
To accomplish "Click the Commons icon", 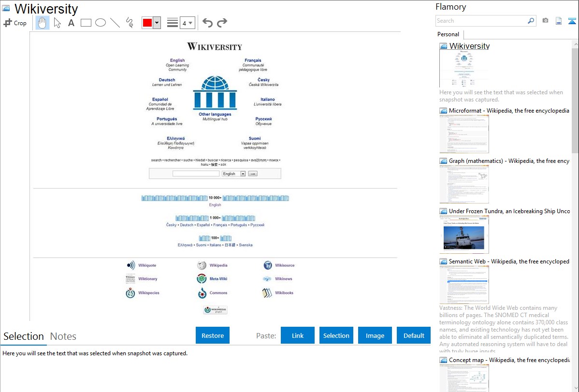I will click(202, 293).
